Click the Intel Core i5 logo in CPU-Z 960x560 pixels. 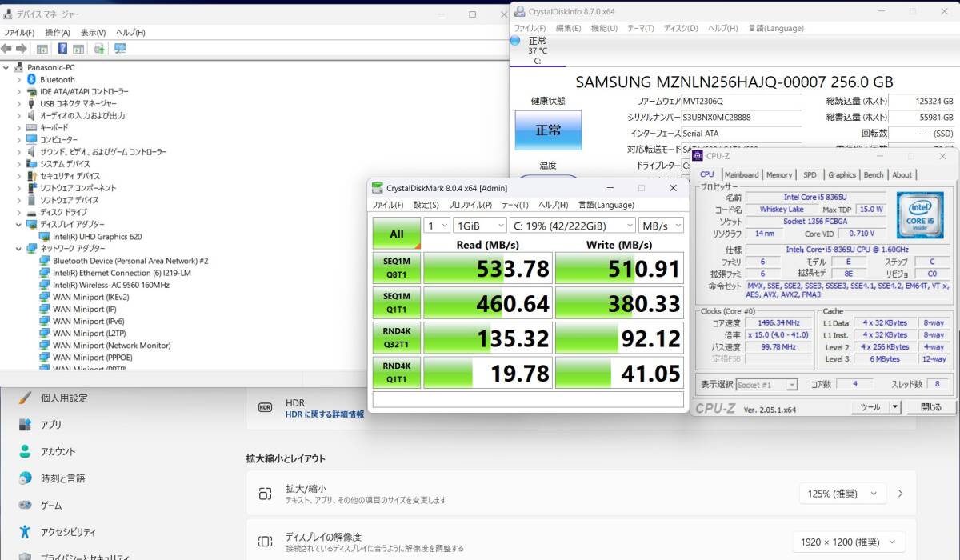pyautogui.click(x=919, y=214)
